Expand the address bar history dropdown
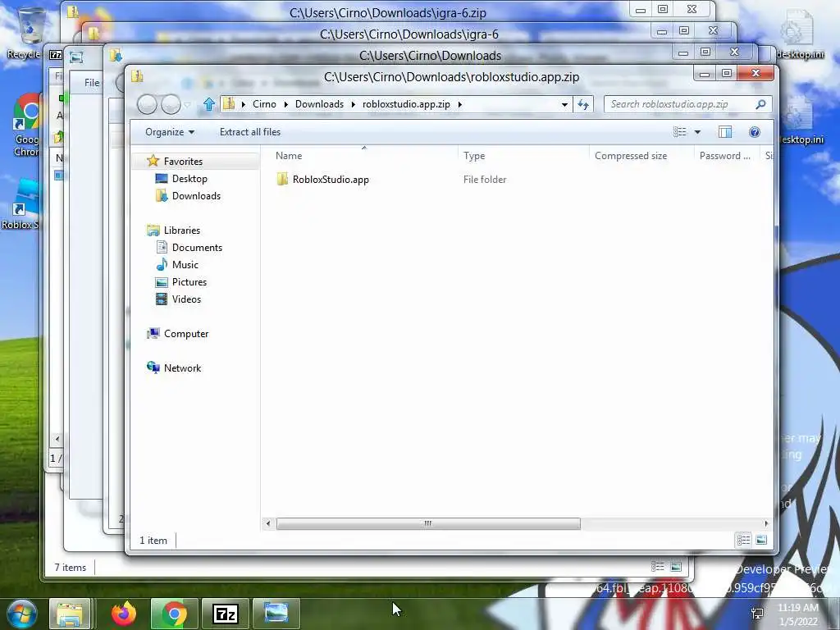Viewport: 840px width, 630px height. point(564,104)
